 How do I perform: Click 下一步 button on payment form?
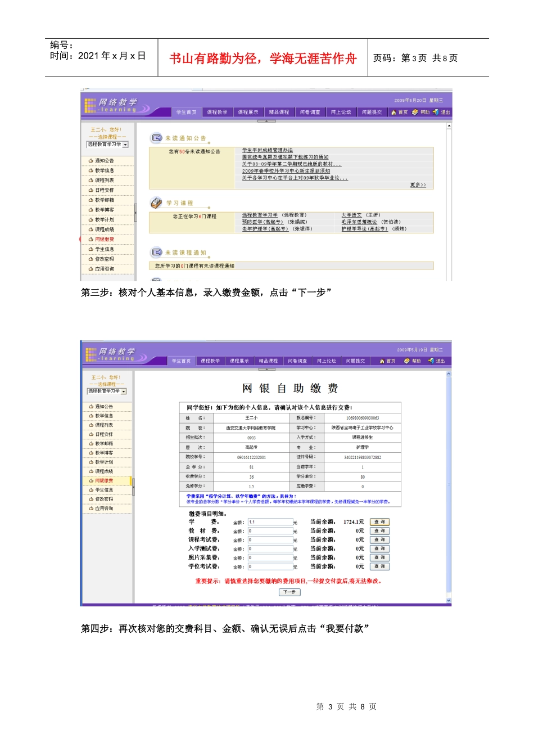pyautogui.click(x=290, y=592)
